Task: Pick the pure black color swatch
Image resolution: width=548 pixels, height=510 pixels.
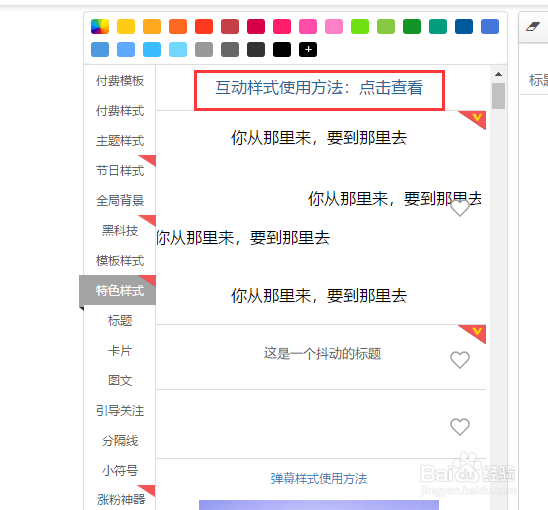Action: (282, 49)
